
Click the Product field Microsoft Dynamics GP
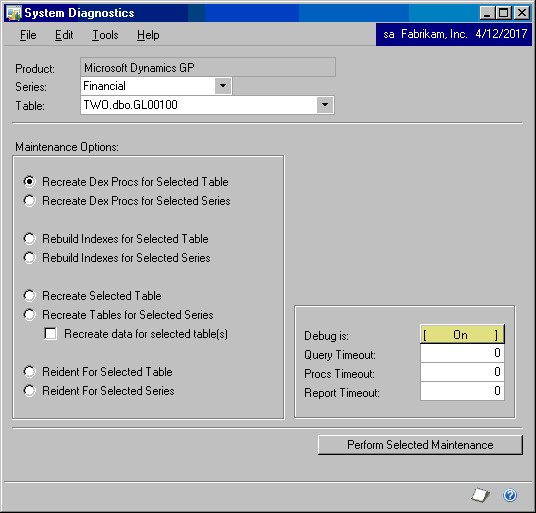pos(208,67)
